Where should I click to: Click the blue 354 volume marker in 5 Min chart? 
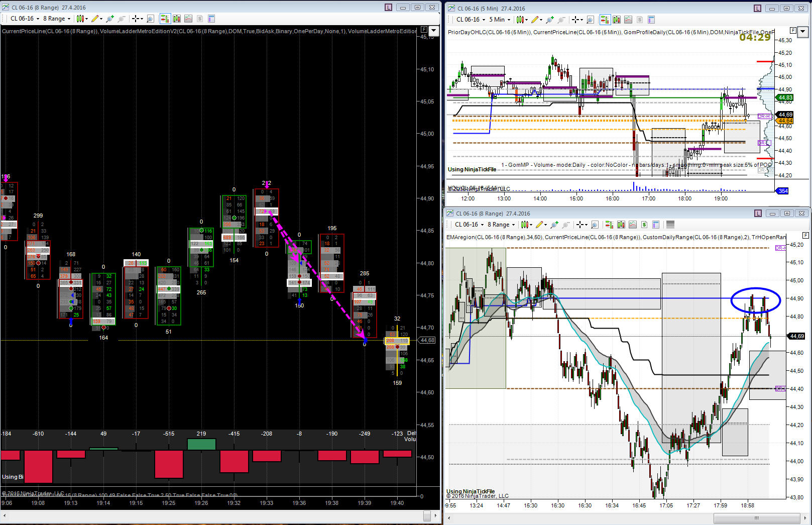(x=783, y=191)
